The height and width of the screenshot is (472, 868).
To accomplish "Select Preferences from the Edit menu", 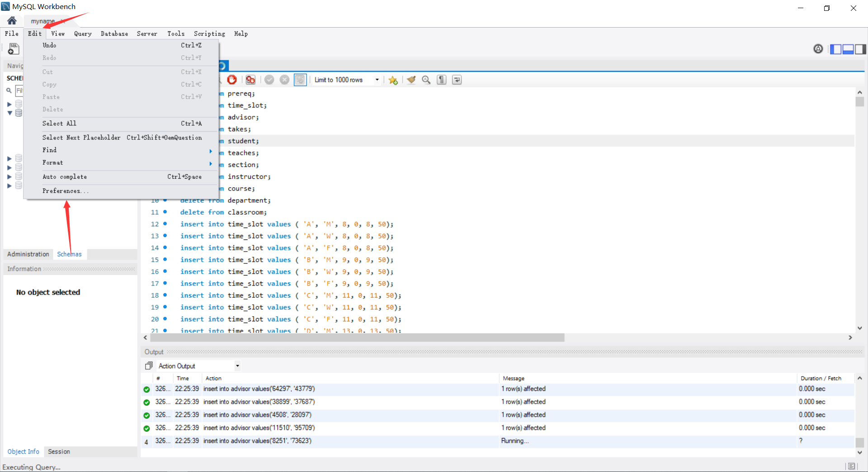I will coord(65,191).
